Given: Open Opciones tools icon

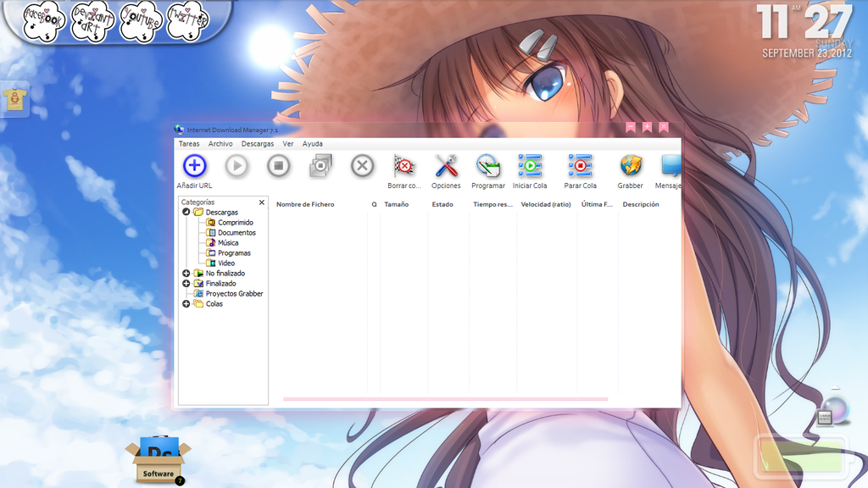Looking at the screenshot, I should point(446,166).
